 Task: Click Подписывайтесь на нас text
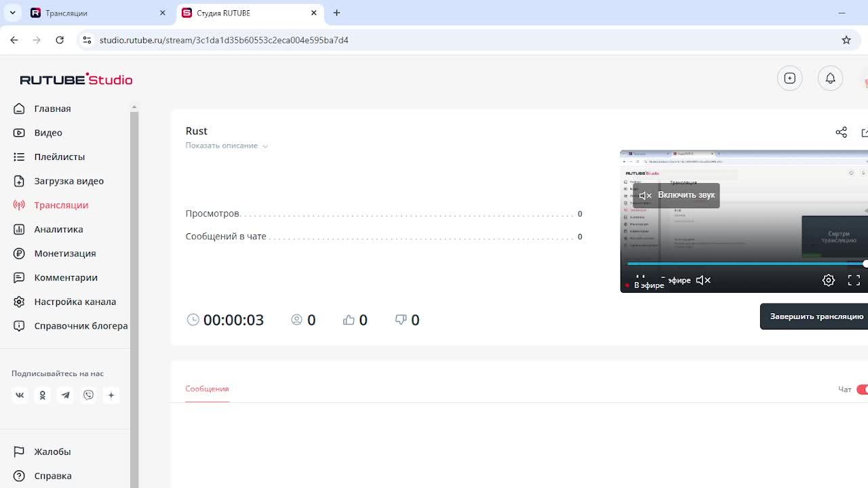(x=58, y=373)
